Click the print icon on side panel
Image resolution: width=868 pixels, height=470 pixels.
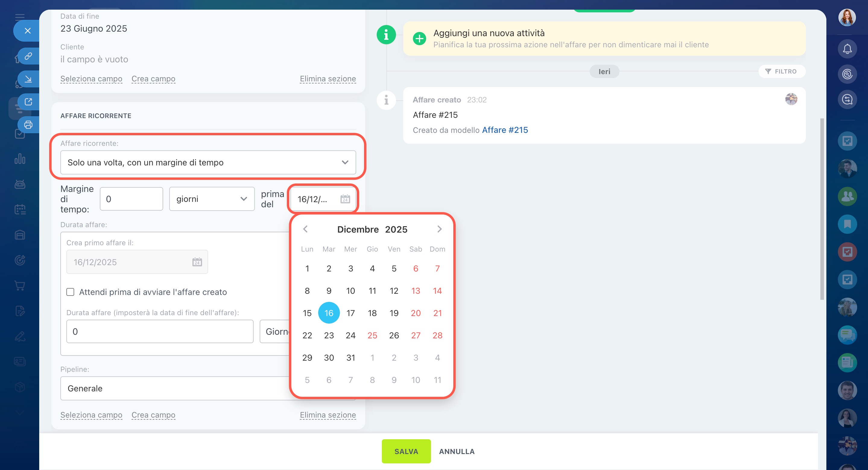coord(28,125)
